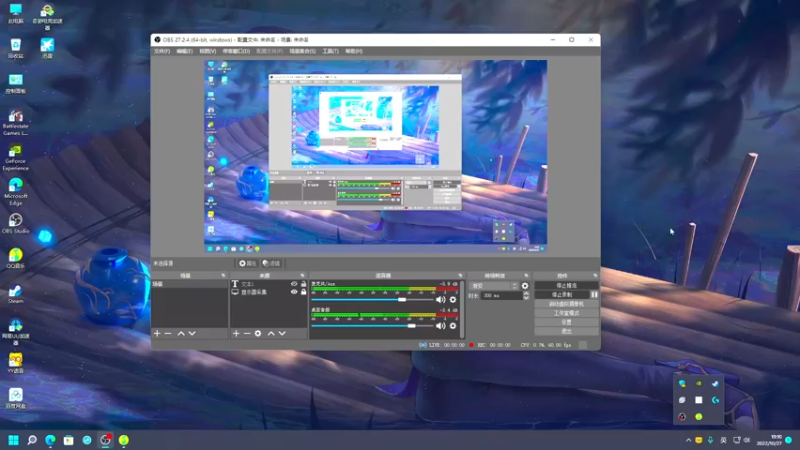Add a new scene with the plus icon
Viewport: 800px width, 450px height.
coord(157,333)
